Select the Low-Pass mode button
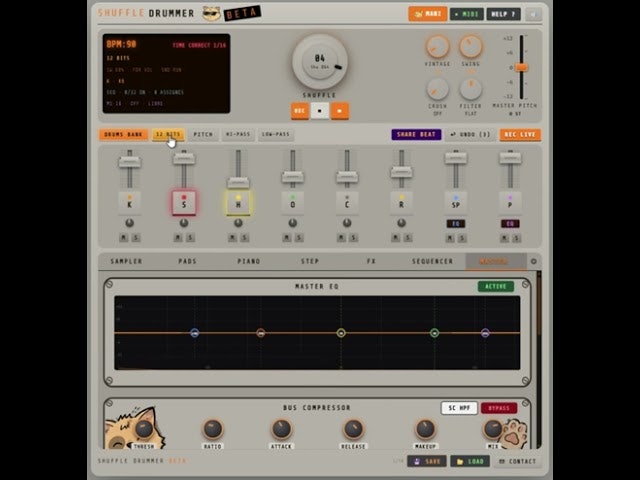This screenshot has width=640, height=480. (x=276, y=134)
